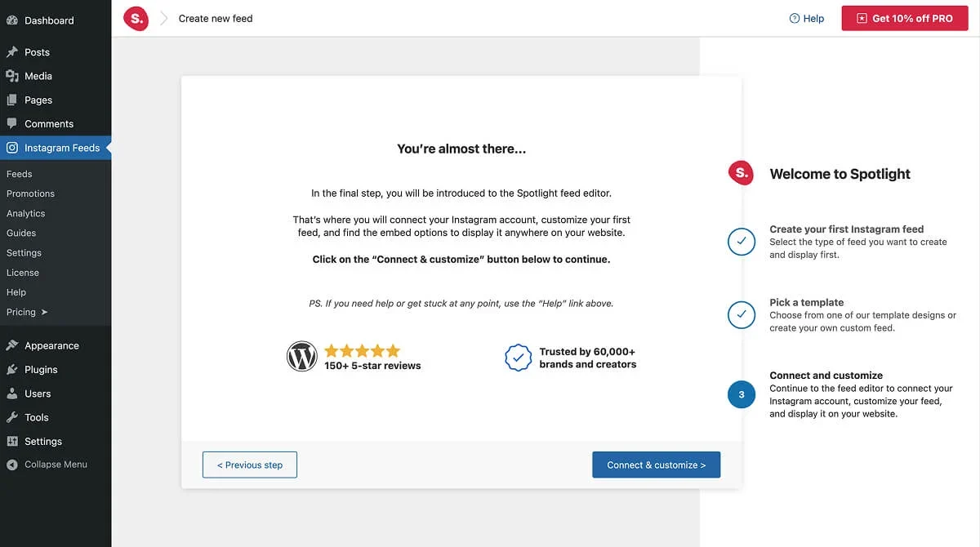Open the Tools menu

tap(56, 417)
